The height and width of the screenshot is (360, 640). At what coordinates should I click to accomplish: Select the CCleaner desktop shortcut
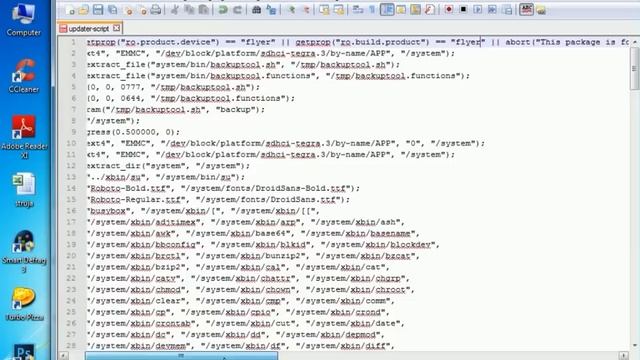click(24, 76)
